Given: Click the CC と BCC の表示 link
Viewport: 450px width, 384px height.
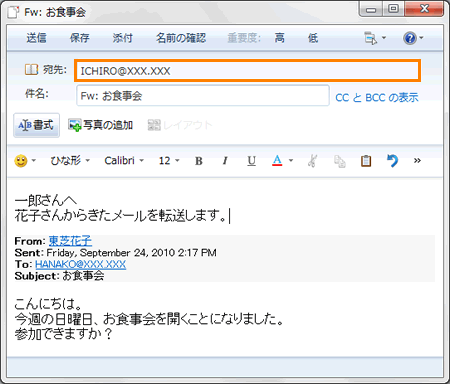Looking at the screenshot, I should (377, 98).
